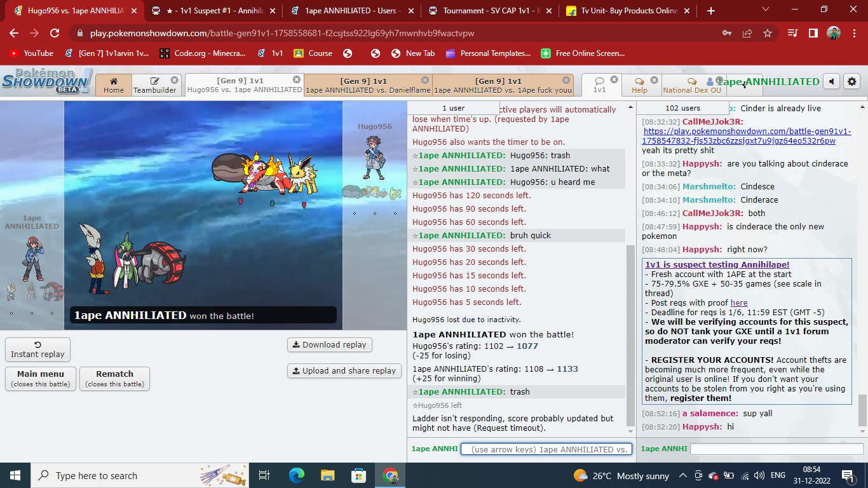868x488 pixels.
Task: Open the Showdown options gear icon
Action: (852, 81)
